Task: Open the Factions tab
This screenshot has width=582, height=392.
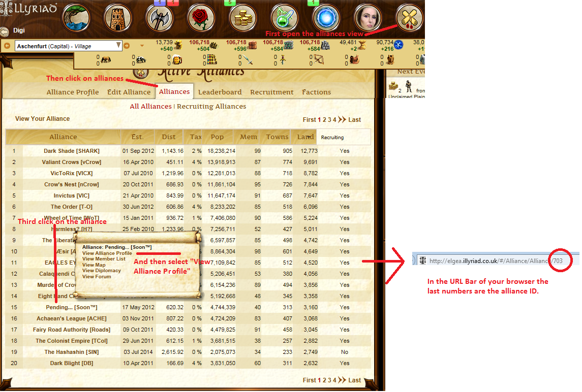Action: tap(316, 92)
